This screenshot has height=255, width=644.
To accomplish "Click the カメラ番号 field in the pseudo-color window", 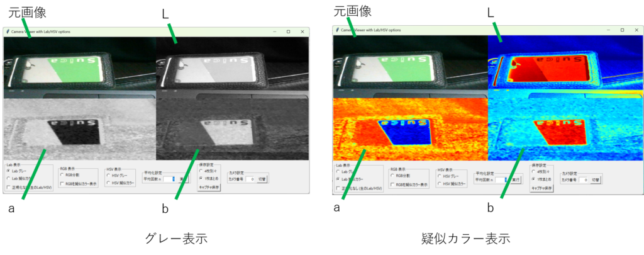I will 582,180.
